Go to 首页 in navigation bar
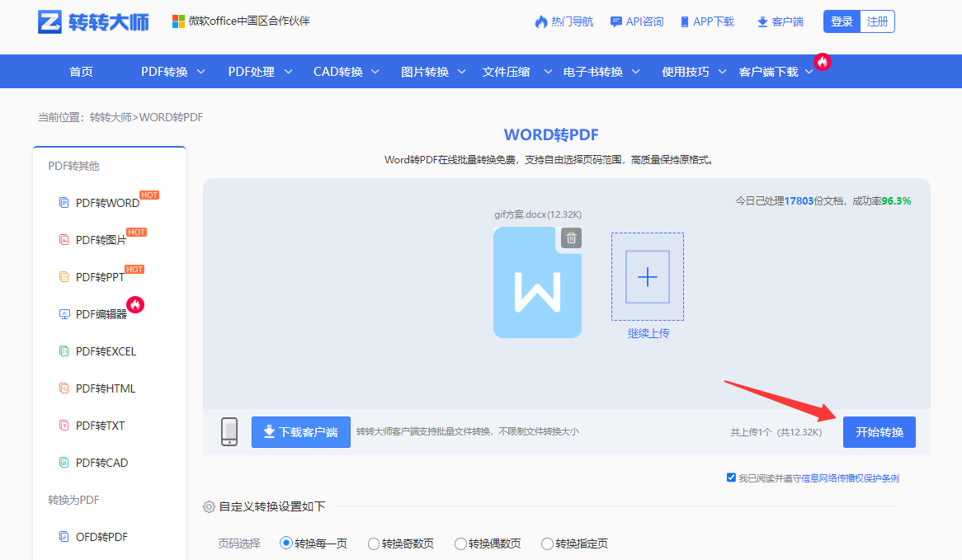962x560 pixels. (x=81, y=72)
